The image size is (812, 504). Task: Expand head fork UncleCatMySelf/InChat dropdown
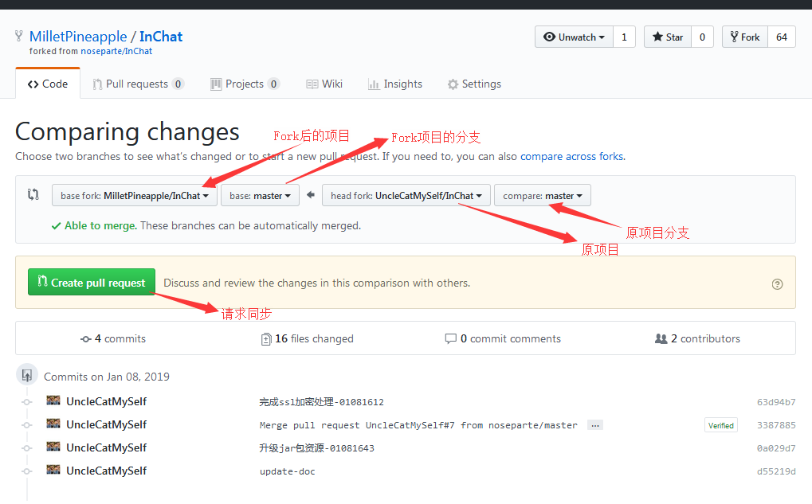406,196
